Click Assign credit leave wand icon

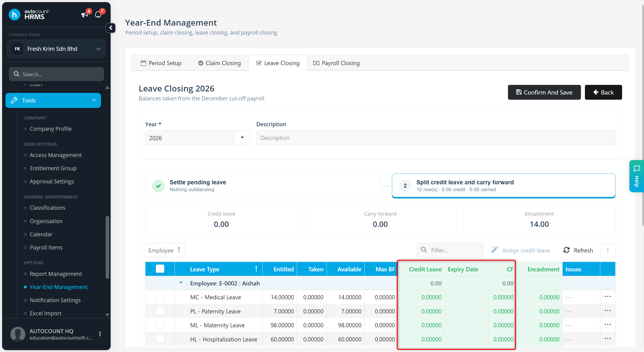point(494,250)
